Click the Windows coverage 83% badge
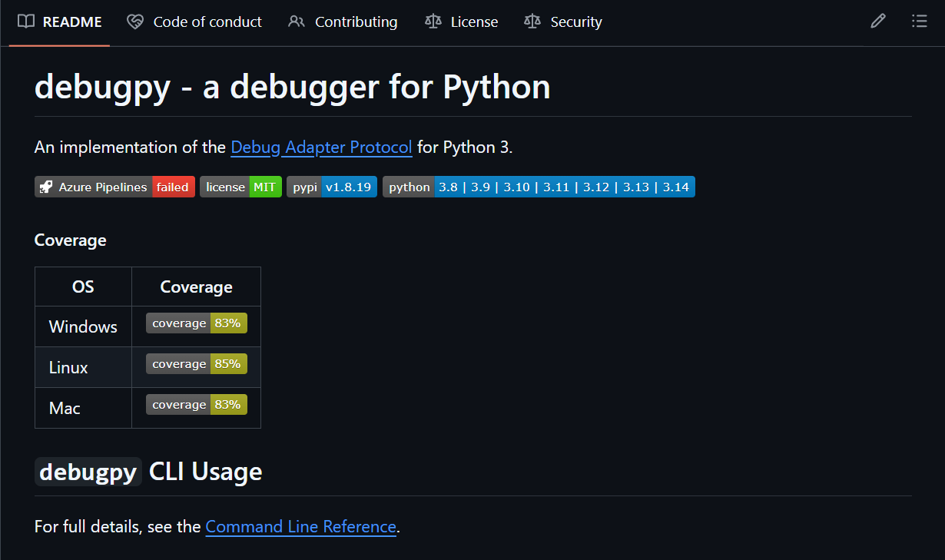Image resolution: width=945 pixels, height=560 pixels. pyautogui.click(x=196, y=323)
